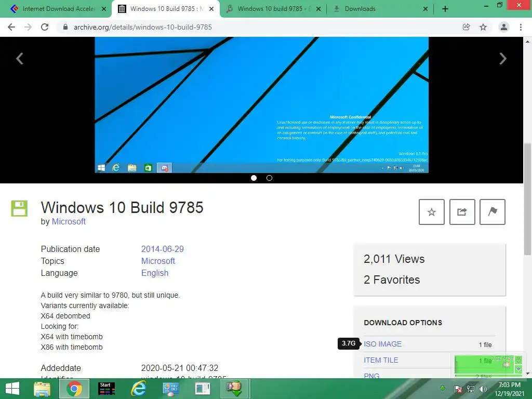
Task: Close the Downloads tab
Action: point(425,9)
